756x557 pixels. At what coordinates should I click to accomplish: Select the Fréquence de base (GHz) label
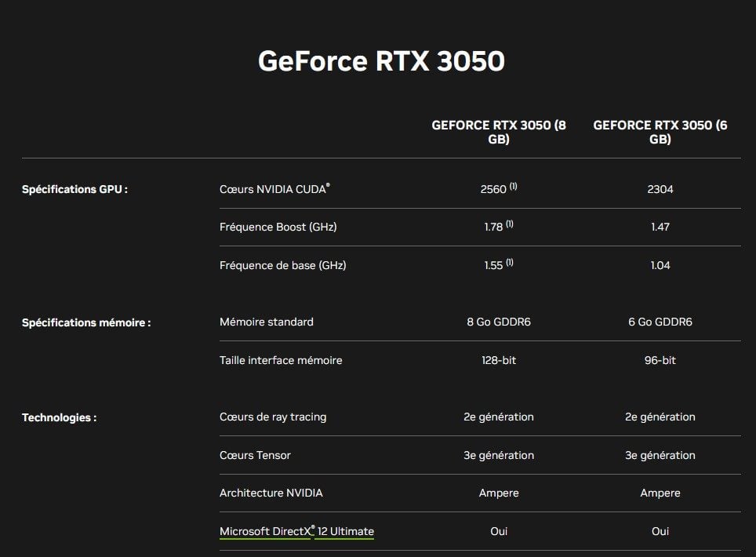pos(282,265)
